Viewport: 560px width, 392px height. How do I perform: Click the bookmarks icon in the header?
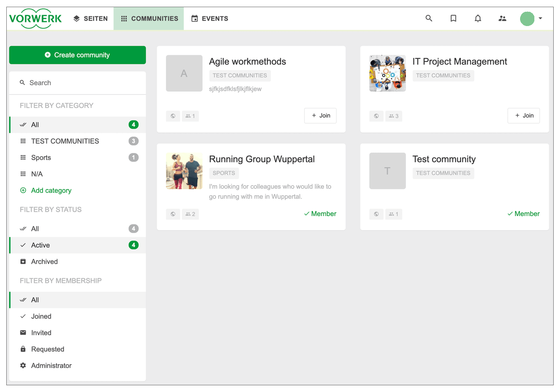click(x=453, y=18)
